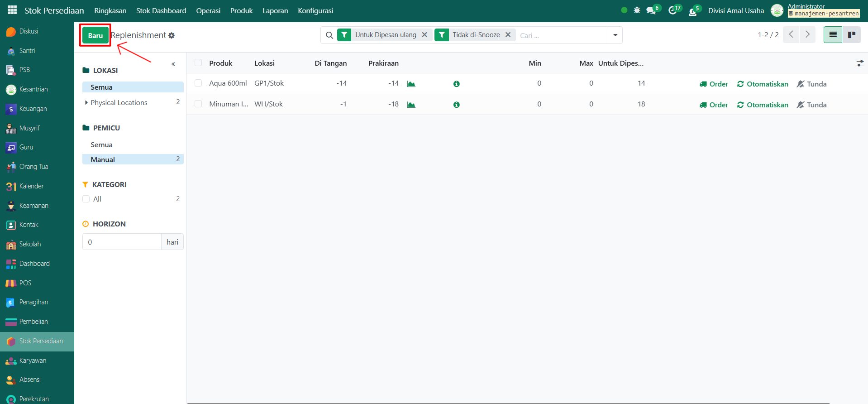The width and height of the screenshot is (868, 404).
Task: Expand the Physical Locations tree item
Action: coord(86,103)
